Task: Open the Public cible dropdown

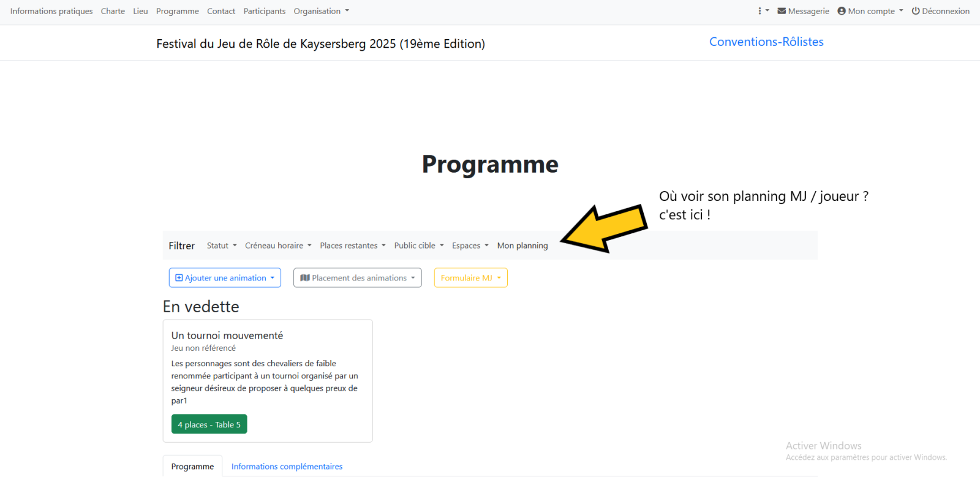Action: click(x=418, y=246)
